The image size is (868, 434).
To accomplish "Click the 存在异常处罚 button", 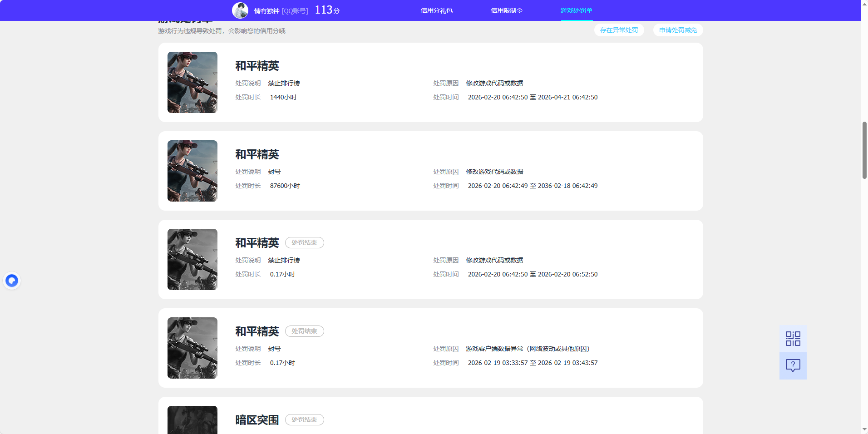I will 619,30.
